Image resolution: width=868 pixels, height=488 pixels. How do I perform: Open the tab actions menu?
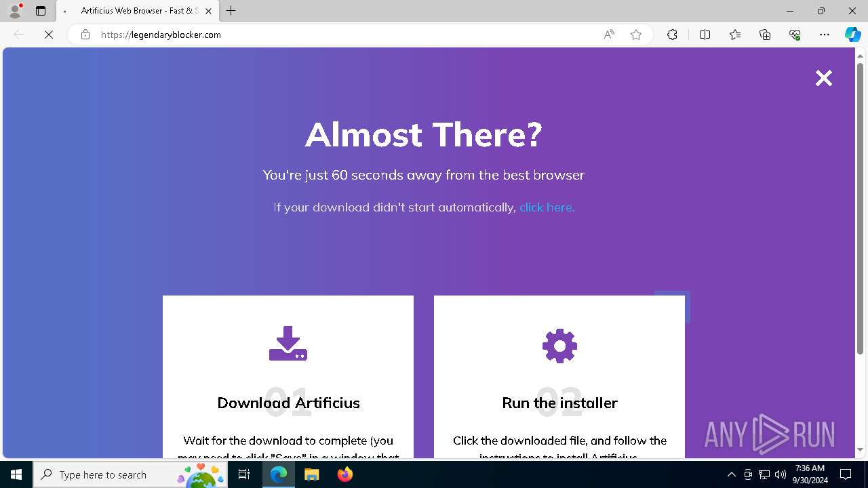click(41, 11)
